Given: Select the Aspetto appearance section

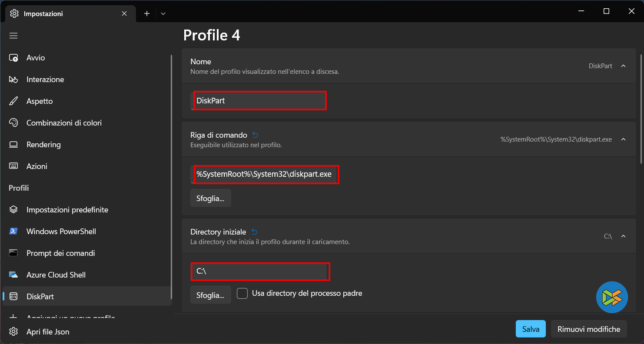Looking at the screenshot, I should (x=39, y=101).
